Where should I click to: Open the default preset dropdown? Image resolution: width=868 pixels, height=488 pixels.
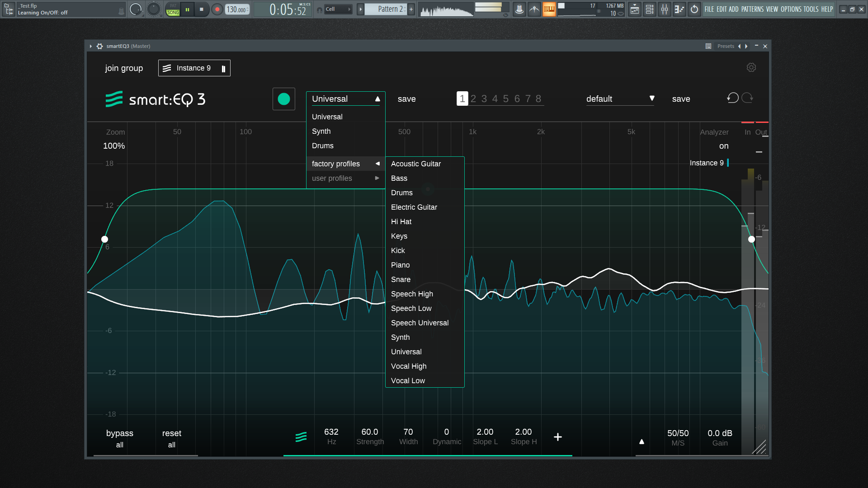[620, 99]
